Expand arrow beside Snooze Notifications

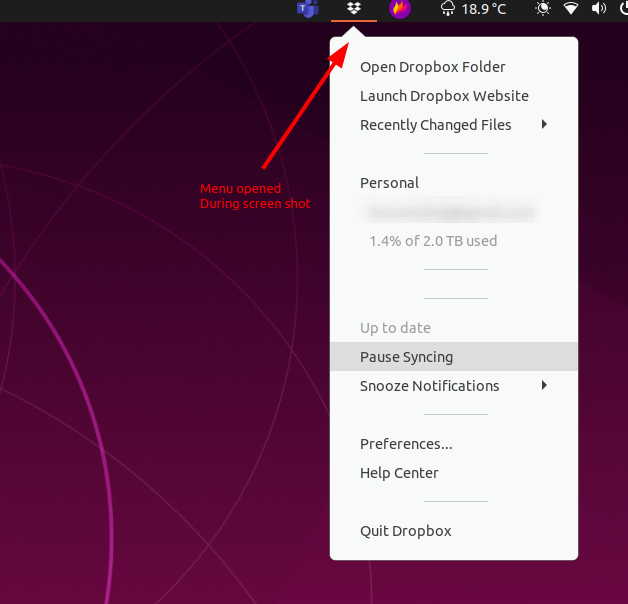[x=544, y=385]
